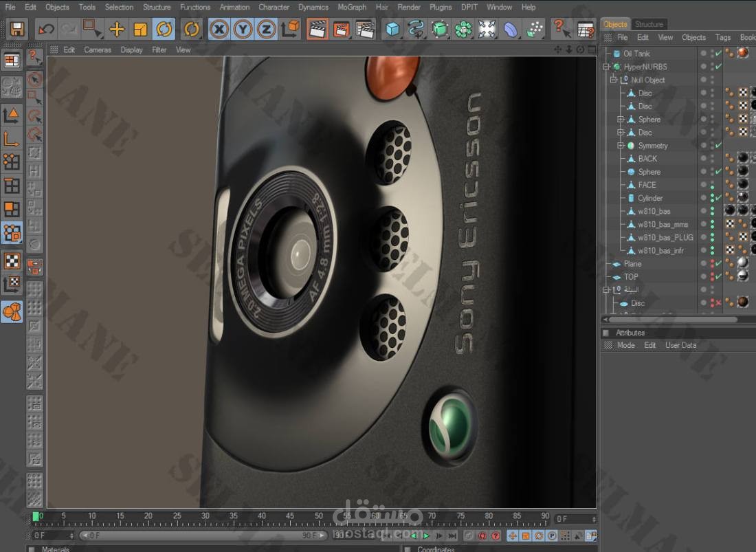756x552 pixels.
Task: Expand the Symmetry object node
Action: click(621, 146)
